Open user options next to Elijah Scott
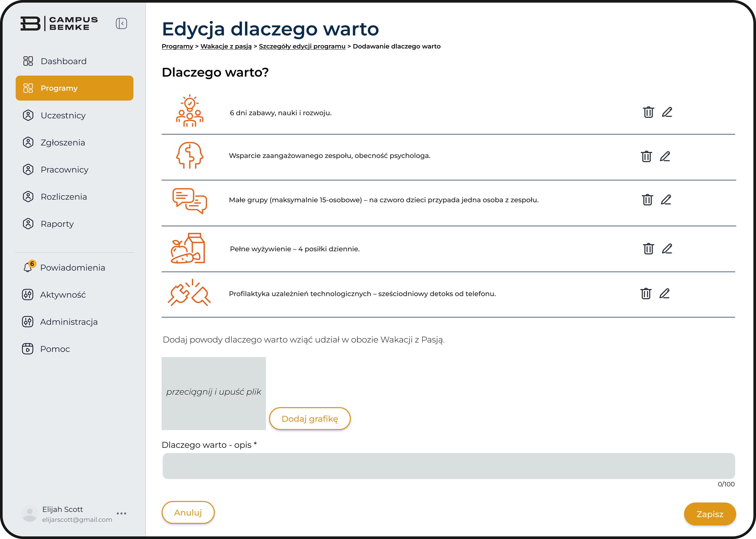 (x=121, y=513)
